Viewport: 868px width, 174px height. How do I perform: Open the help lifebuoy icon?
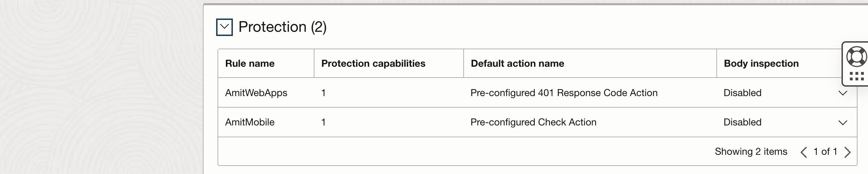coord(856,57)
